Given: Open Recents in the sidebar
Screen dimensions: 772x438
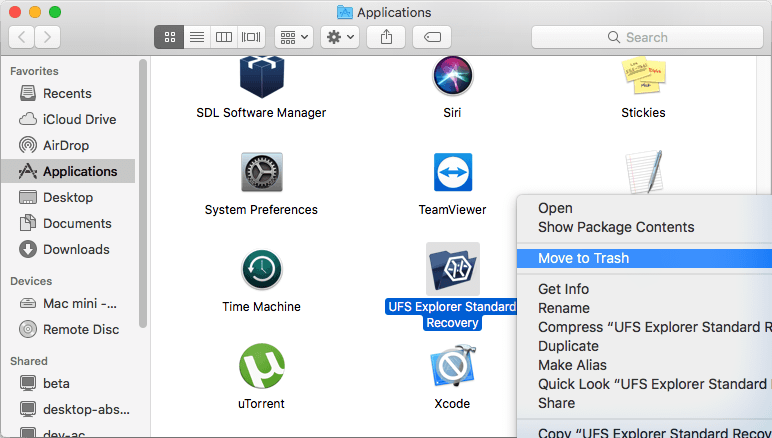Looking at the screenshot, I should pyautogui.click(x=68, y=94).
